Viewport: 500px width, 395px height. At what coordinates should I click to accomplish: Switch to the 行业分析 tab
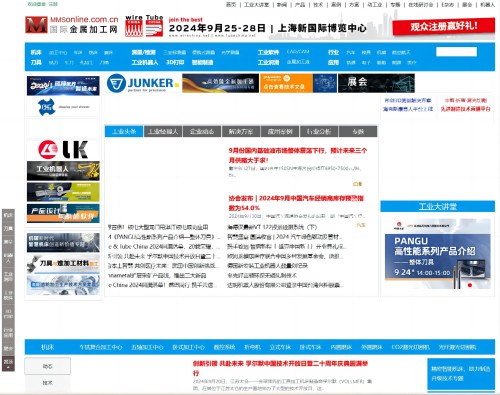pos(319,131)
